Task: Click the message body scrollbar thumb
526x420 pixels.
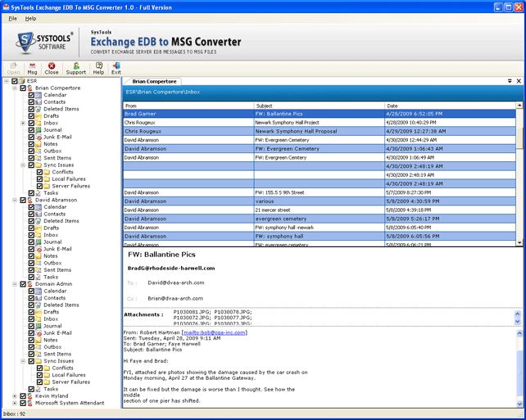Action: (519, 375)
